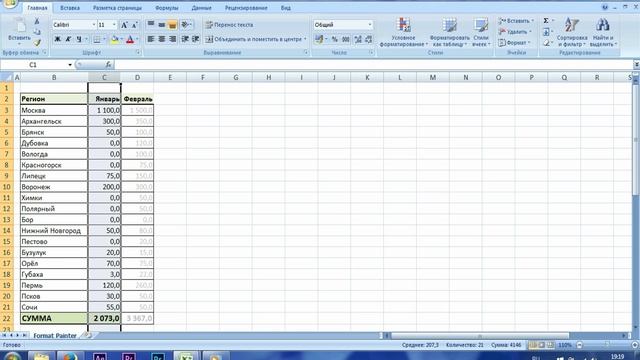640x360 pixels.
Task: Click the Copy icon in the clipboard group
Action: pos(37,32)
